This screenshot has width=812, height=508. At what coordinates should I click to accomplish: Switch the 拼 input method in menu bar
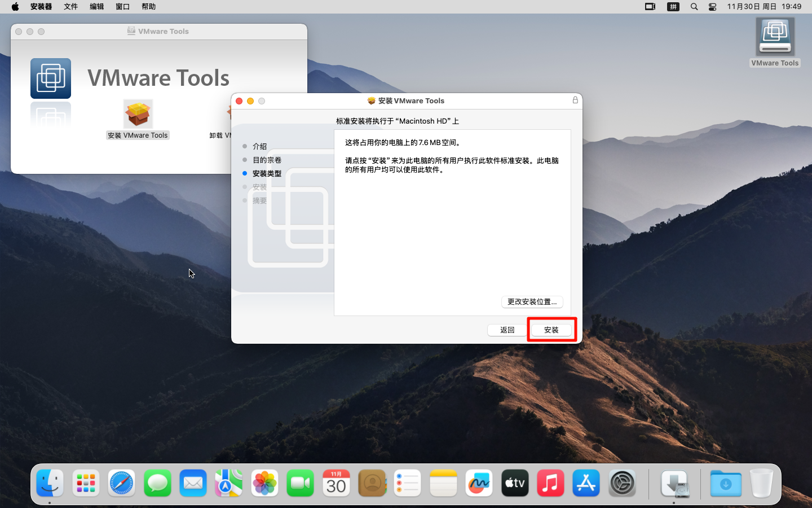pos(673,7)
